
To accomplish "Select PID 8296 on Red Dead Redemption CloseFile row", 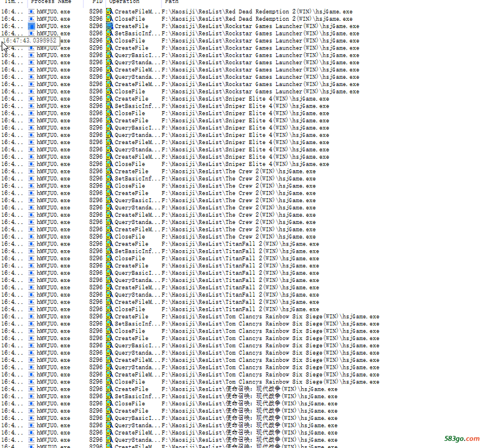I will click(96, 19).
